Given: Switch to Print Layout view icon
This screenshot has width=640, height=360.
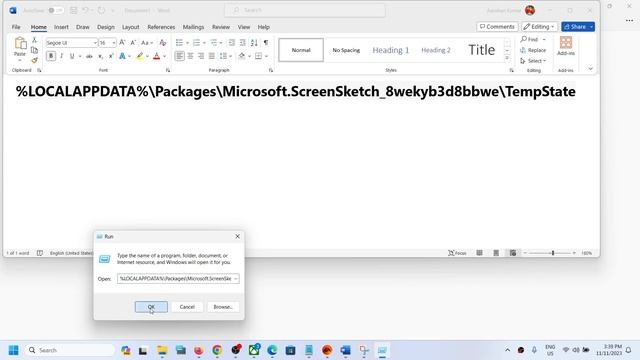Looking at the screenshot, I should pyautogui.click(x=496, y=253).
